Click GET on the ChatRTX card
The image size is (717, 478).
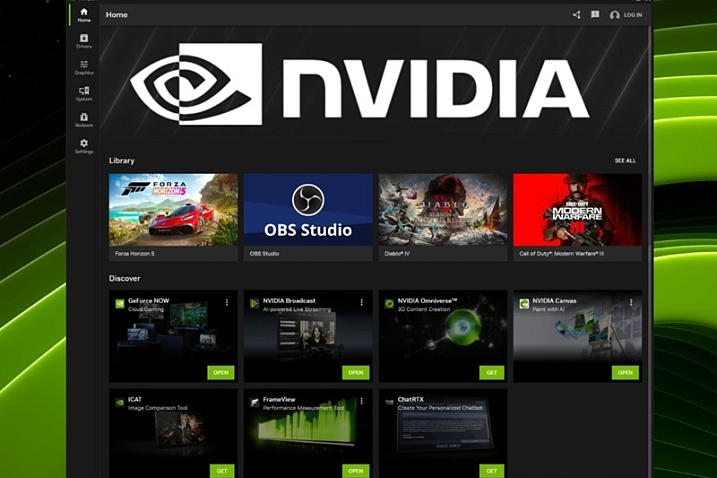[492, 471]
